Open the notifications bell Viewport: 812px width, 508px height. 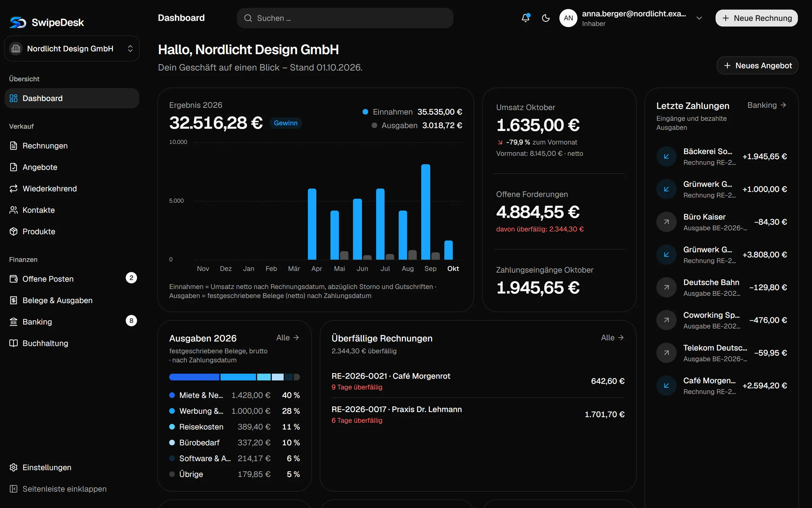click(x=525, y=18)
